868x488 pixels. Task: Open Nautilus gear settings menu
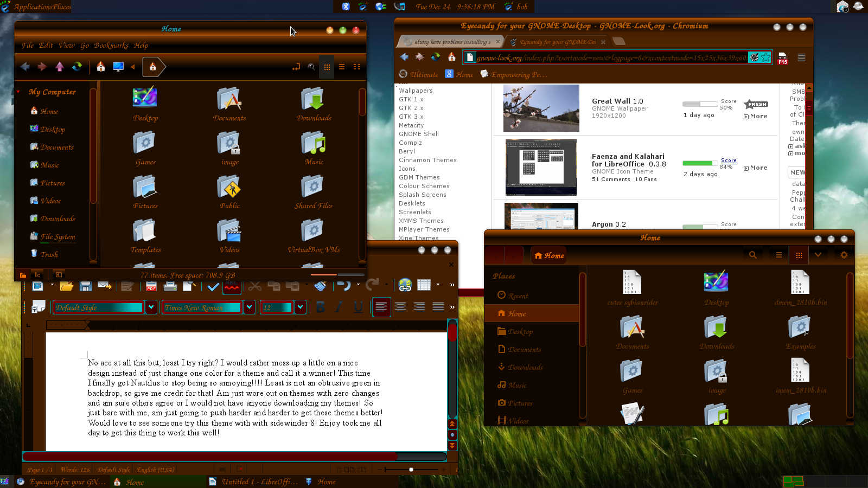click(x=844, y=255)
